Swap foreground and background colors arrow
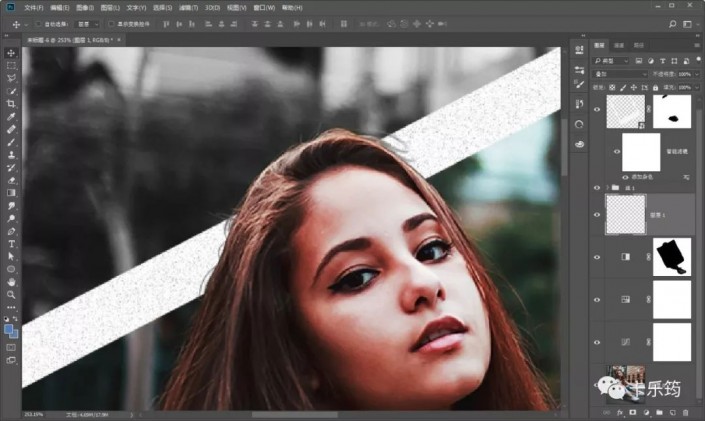 tap(16, 318)
